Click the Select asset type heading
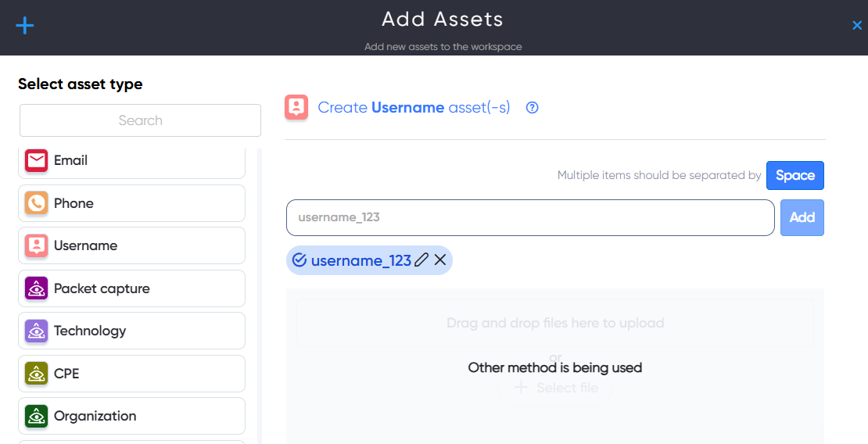 [x=81, y=84]
